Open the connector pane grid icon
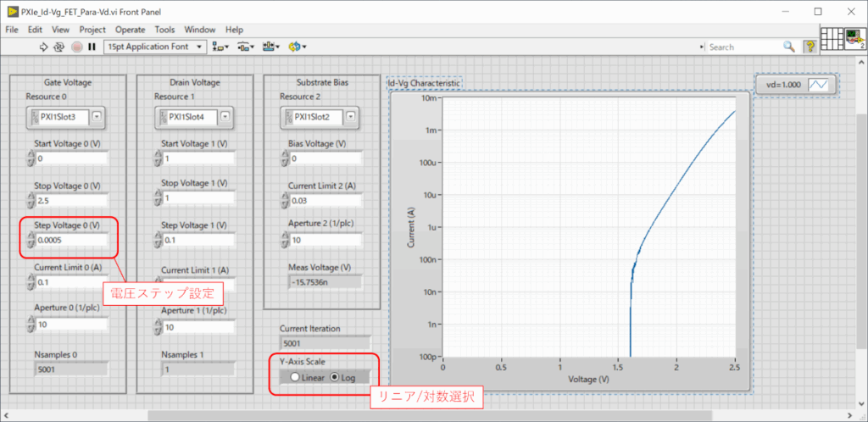Image resolution: width=868 pixels, height=422 pixels. [832, 39]
